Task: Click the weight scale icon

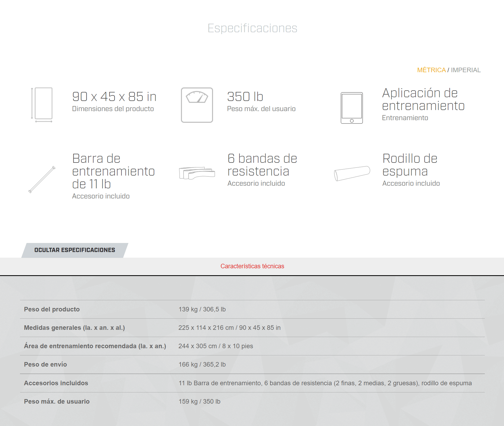Action: click(197, 105)
